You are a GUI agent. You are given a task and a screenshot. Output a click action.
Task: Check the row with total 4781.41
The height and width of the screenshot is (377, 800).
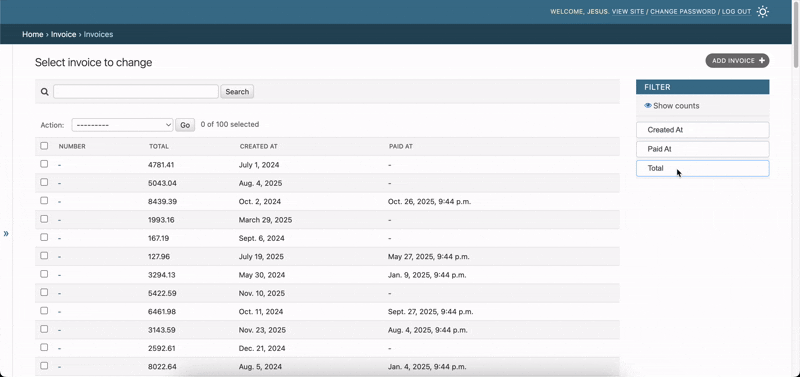pos(44,164)
